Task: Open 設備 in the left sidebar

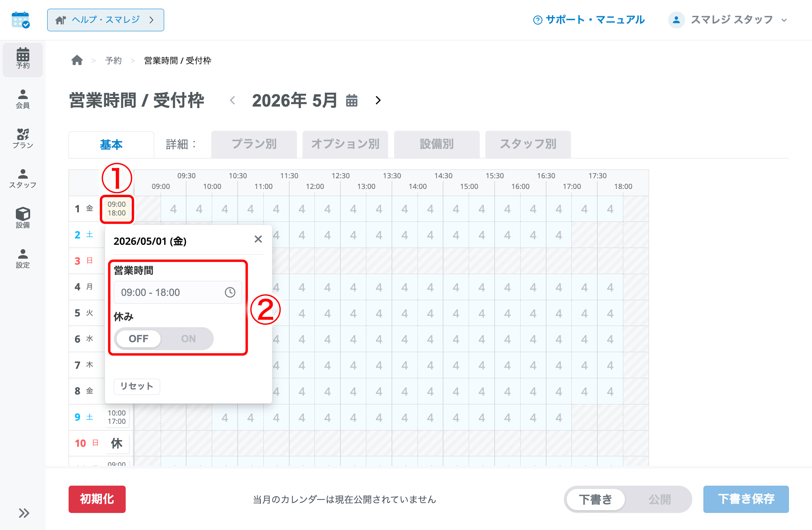Action: point(23,218)
